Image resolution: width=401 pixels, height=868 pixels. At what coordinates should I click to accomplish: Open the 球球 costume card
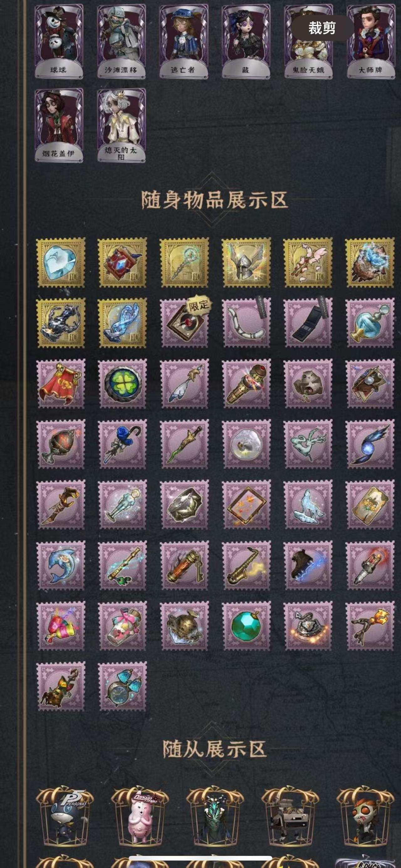[x=59, y=41]
